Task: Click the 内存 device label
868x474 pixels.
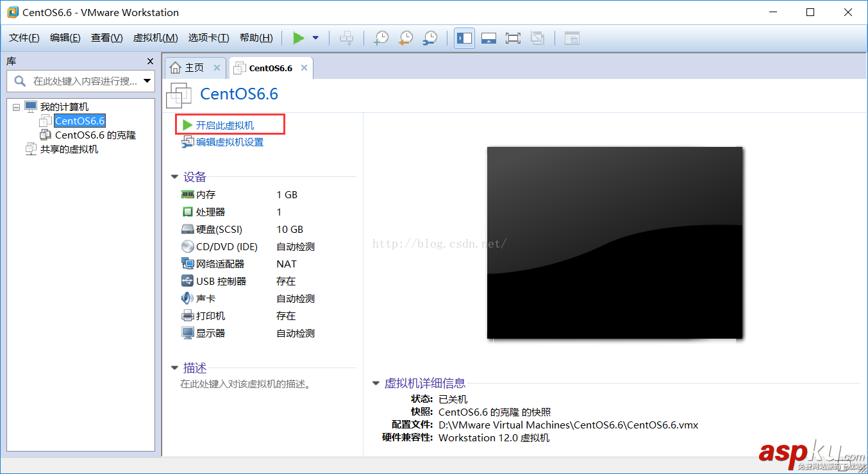Action: click(x=206, y=194)
